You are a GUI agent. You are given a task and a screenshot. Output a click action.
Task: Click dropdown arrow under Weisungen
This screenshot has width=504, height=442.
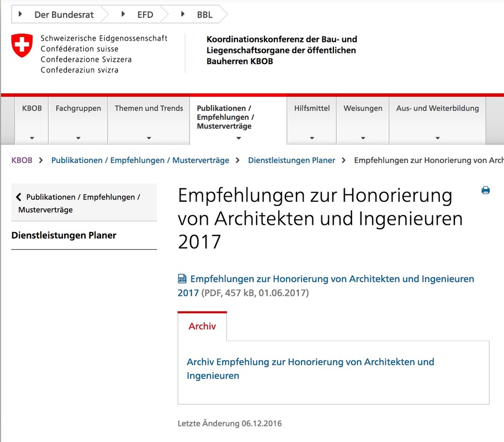point(363,138)
